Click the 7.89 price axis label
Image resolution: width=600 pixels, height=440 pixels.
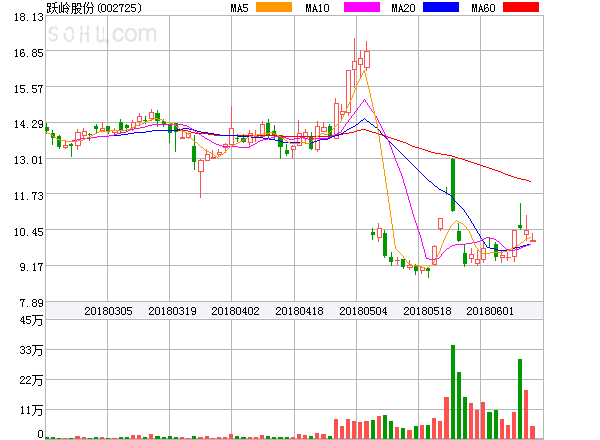tap(31, 303)
